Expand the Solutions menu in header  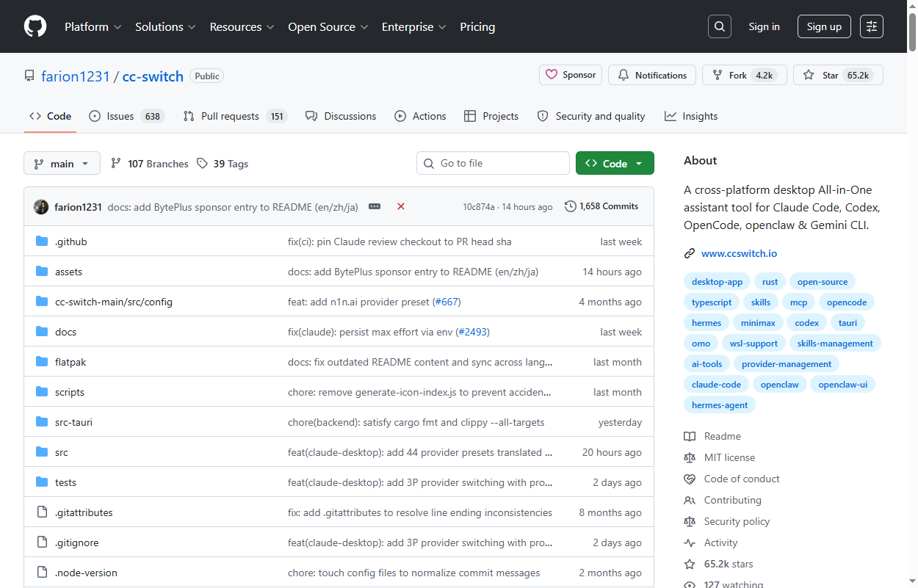[165, 26]
